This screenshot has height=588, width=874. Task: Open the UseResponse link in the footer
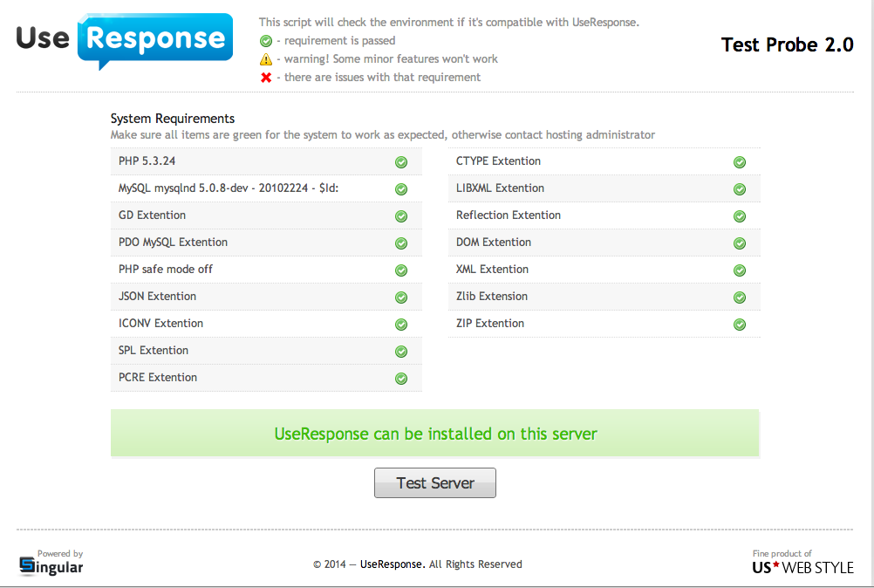tap(392, 564)
